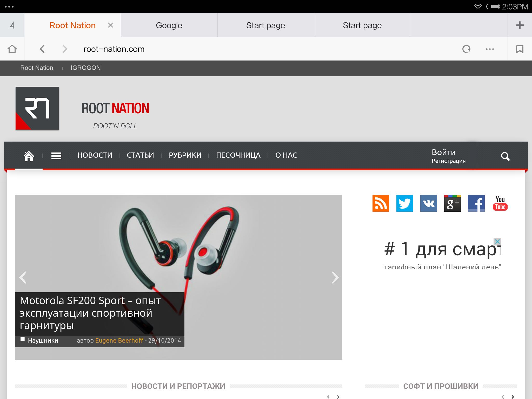The height and width of the screenshot is (399, 532).
Task: Focus the address bar showing root-nation.com
Action: [x=114, y=49]
